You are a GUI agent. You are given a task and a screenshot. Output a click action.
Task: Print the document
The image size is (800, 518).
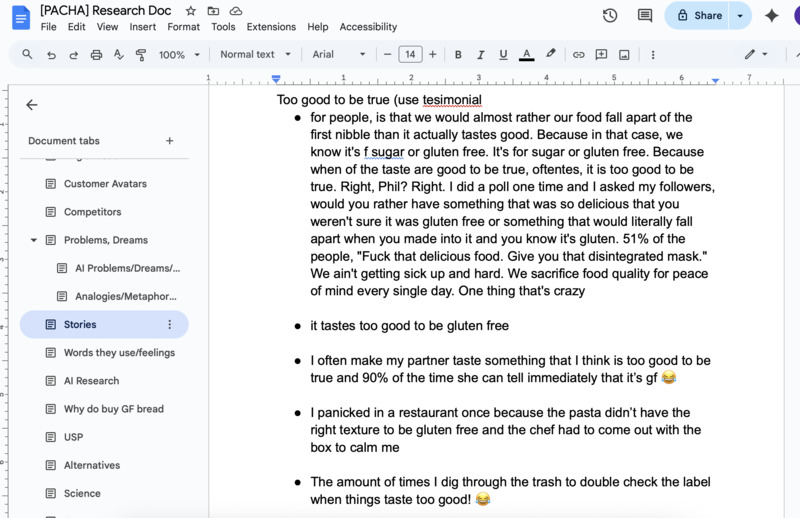(96, 55)
